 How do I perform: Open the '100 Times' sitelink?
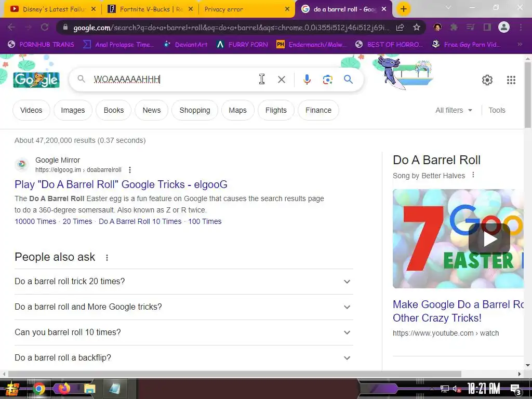coord(205,221)
